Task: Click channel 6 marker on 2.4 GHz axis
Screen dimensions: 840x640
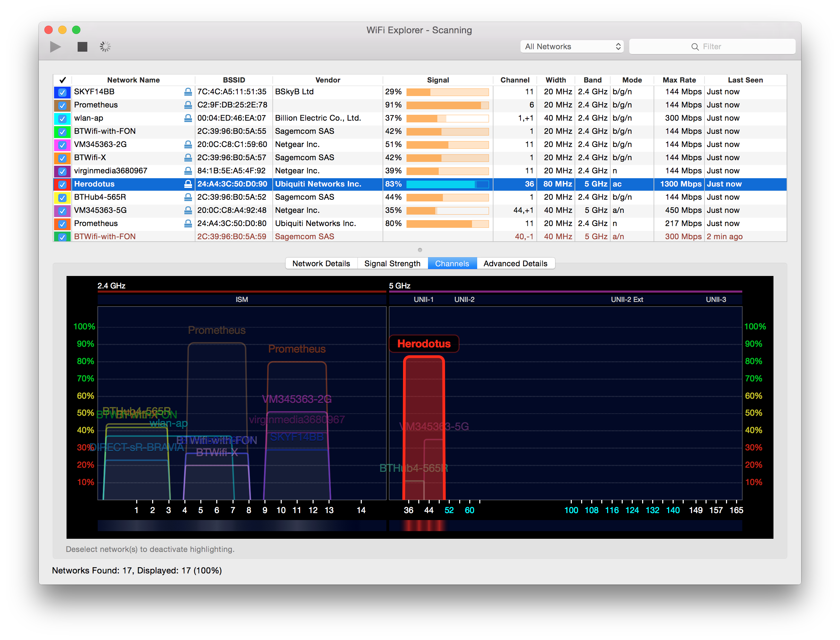Action: coord(216,510)
